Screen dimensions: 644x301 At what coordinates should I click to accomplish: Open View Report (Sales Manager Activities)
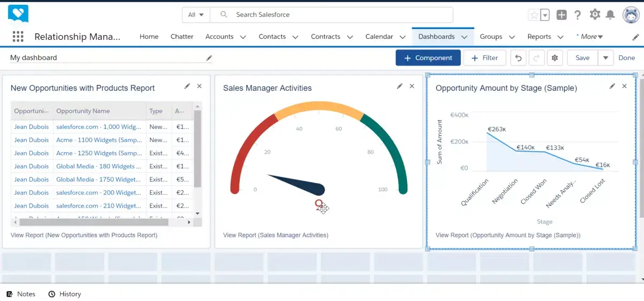pos(276,235)
